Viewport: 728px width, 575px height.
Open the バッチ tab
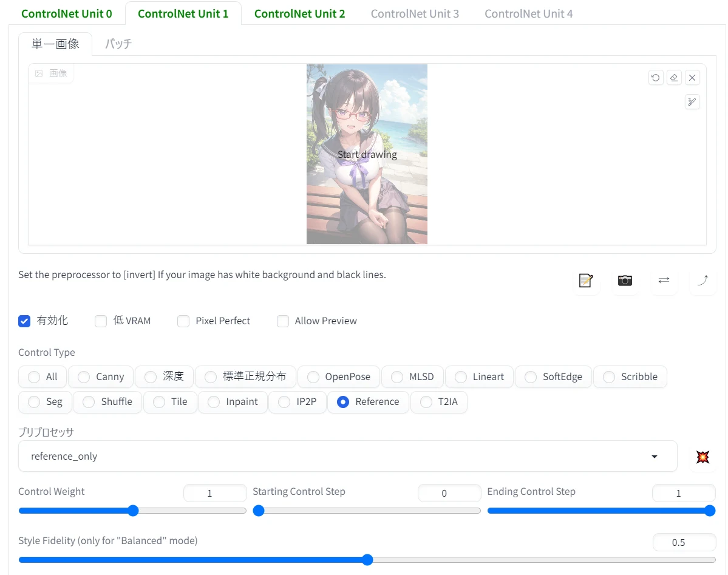point(118,44)
